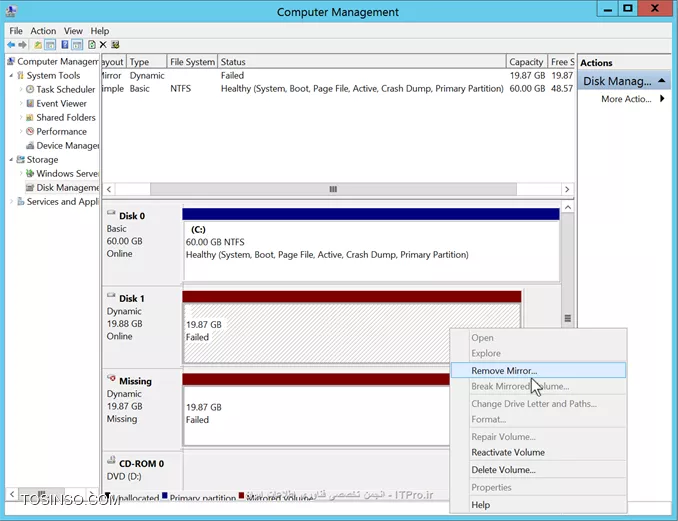Screen dimensions: 678x521
Task: Toggle the Show/Hide Action Pane toolbar icon
Action: click(77, 45)
